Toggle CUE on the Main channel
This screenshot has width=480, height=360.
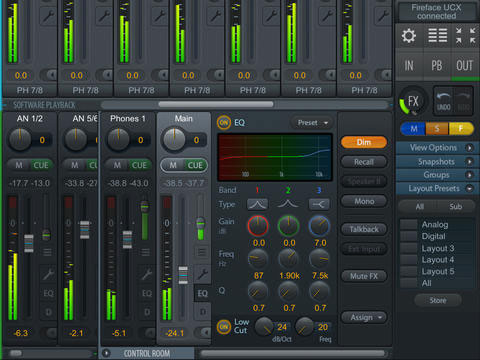coord(195,165)
